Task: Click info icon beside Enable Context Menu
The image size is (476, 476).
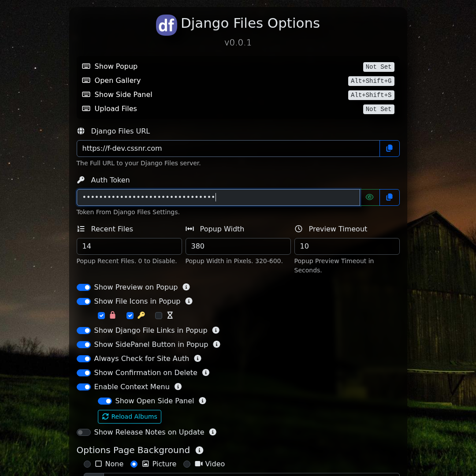Action: pos(178,387)
